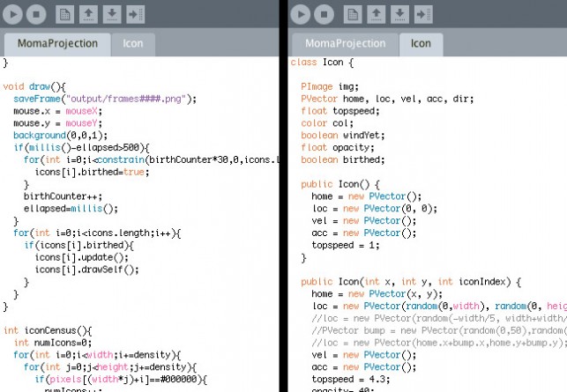The height and width of the screenshot is (392, 567).
Task: Select MomaProjection tab in left window
Action: click(x=57, y=44)
